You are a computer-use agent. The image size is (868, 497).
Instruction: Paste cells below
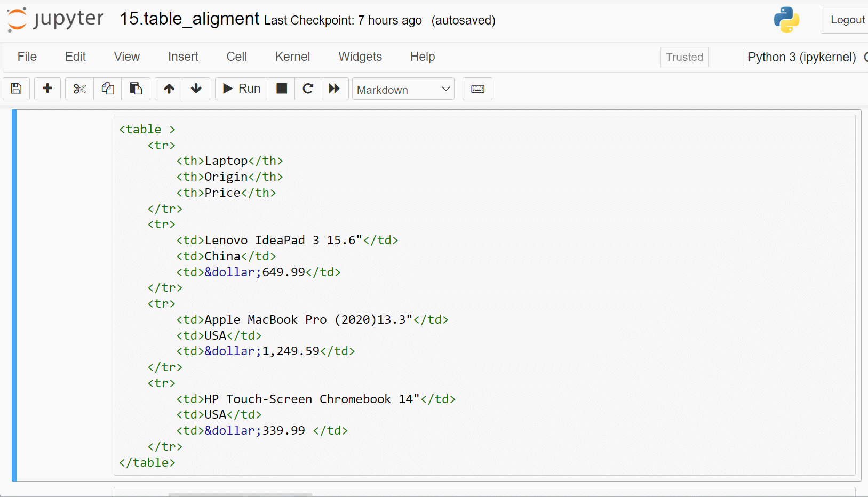pos(136,89)
